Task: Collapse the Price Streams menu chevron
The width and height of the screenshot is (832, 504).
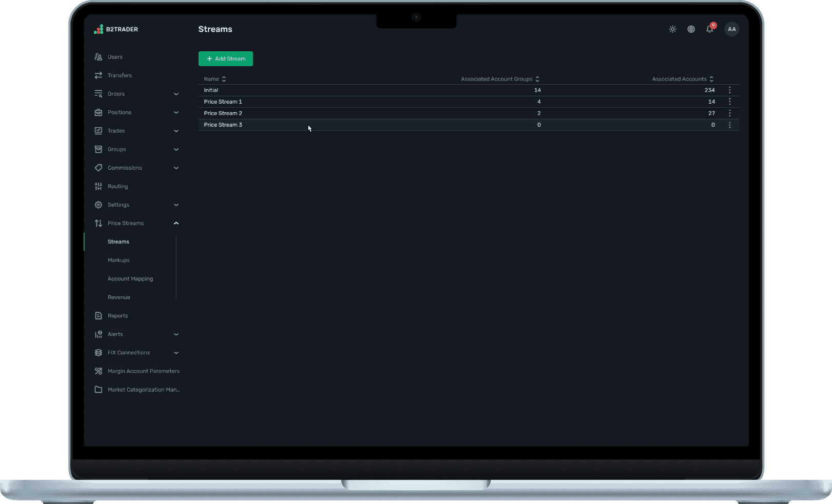Action: pyautogui.click(x=176, y=223)
